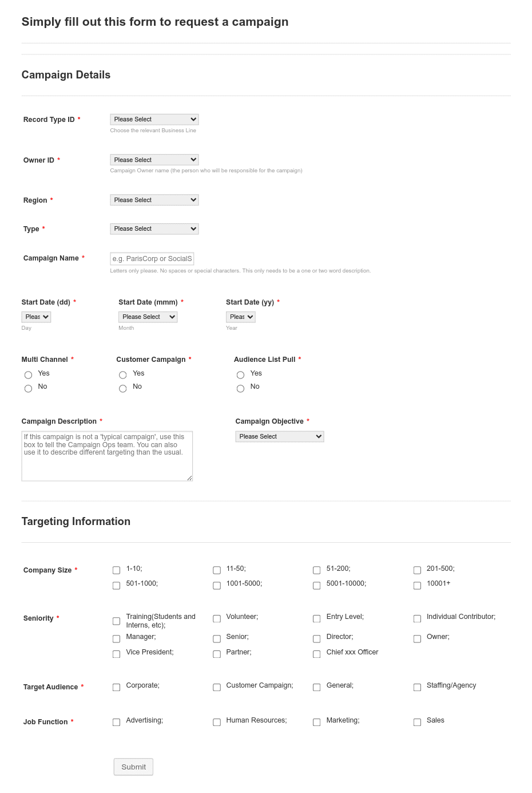Enable the Vice President seniority checkbox
This screenshot has height=793, width=532.
(x=116, y=654)
